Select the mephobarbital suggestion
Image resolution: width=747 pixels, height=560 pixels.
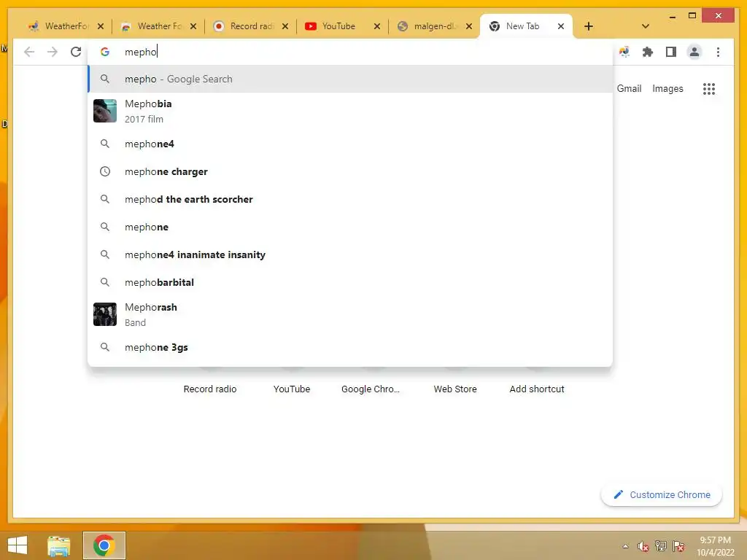pyautogui.click(x=350, y=282)
